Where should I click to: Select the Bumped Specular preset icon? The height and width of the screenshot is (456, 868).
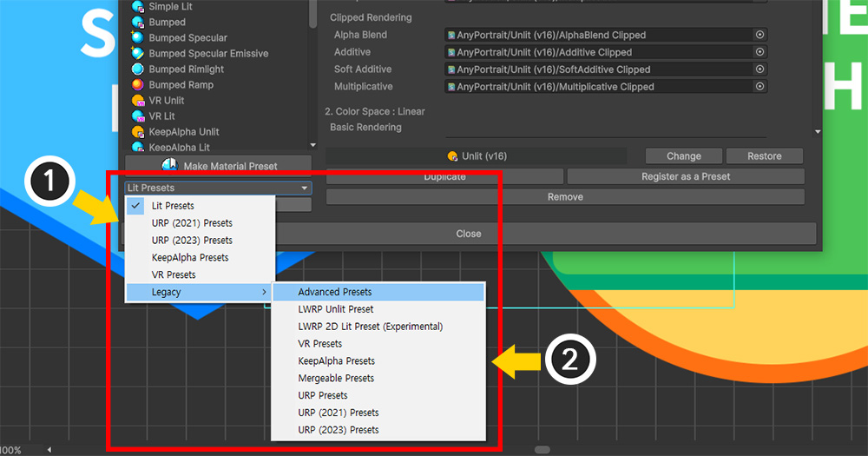pos(138,38)
